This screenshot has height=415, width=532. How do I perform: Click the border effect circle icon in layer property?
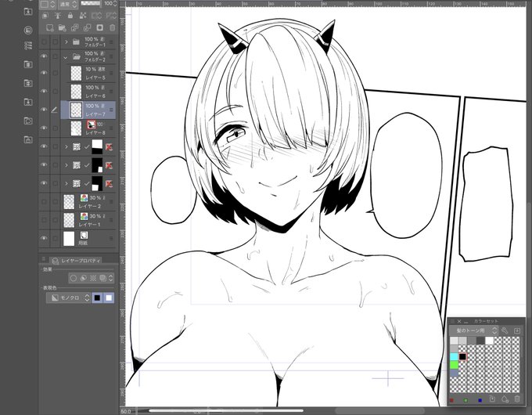74,278
